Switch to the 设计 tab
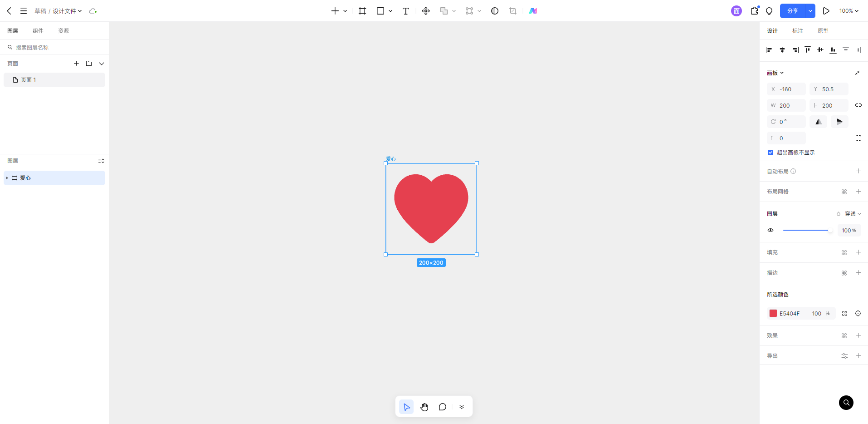Image resolution: width=868 pixels, height=424 pixels. coord(772,31)
